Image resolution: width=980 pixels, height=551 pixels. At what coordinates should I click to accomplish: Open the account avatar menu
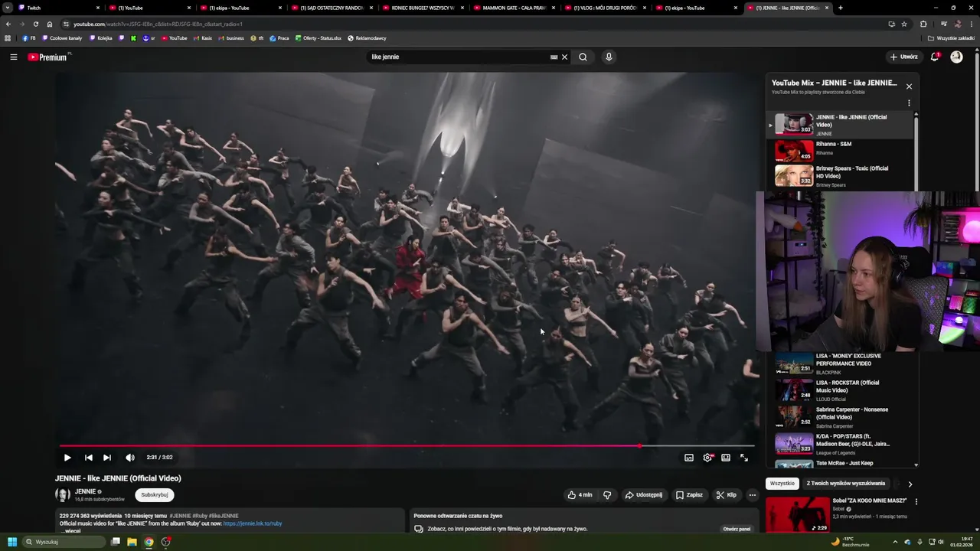click(956, 57)
